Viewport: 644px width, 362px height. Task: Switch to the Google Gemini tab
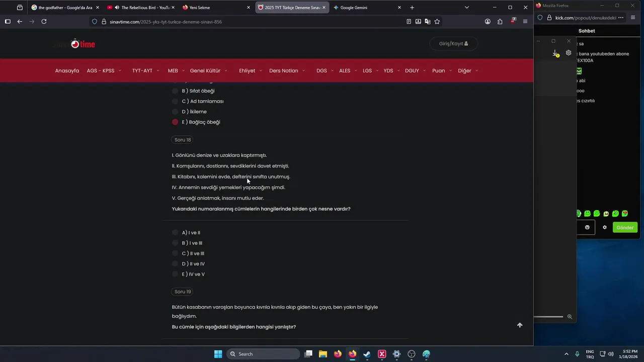tap(367, 8)
